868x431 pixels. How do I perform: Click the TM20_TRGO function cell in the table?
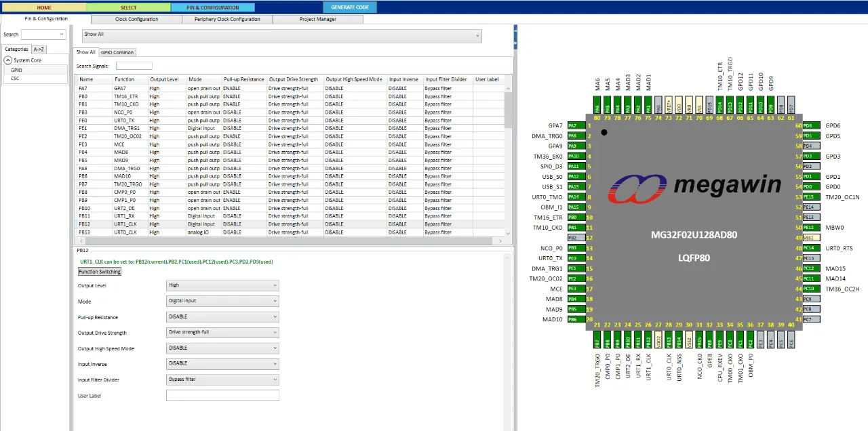(x=130, y=184)
